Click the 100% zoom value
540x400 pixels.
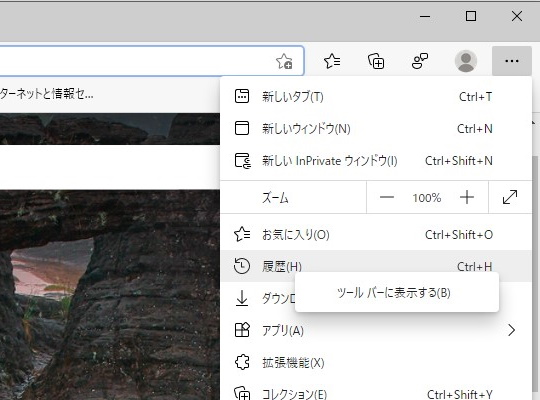pyautogui.click(x=427, y=198)
